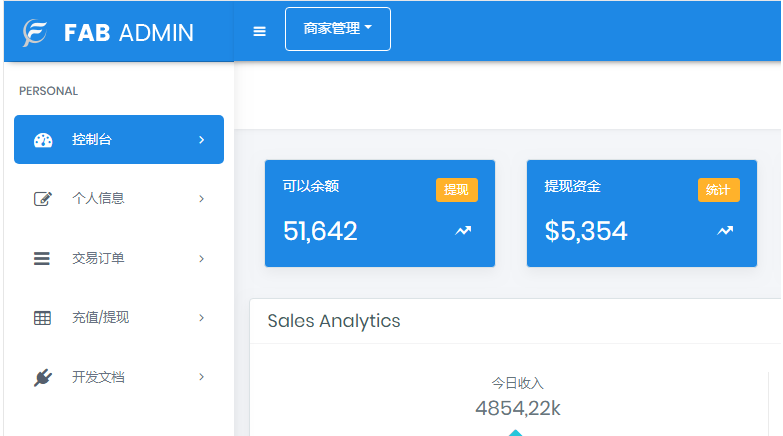The image size is (783, 436).
Task: Click the trend icon on 提现资金 card
Action: pos(725,231)
